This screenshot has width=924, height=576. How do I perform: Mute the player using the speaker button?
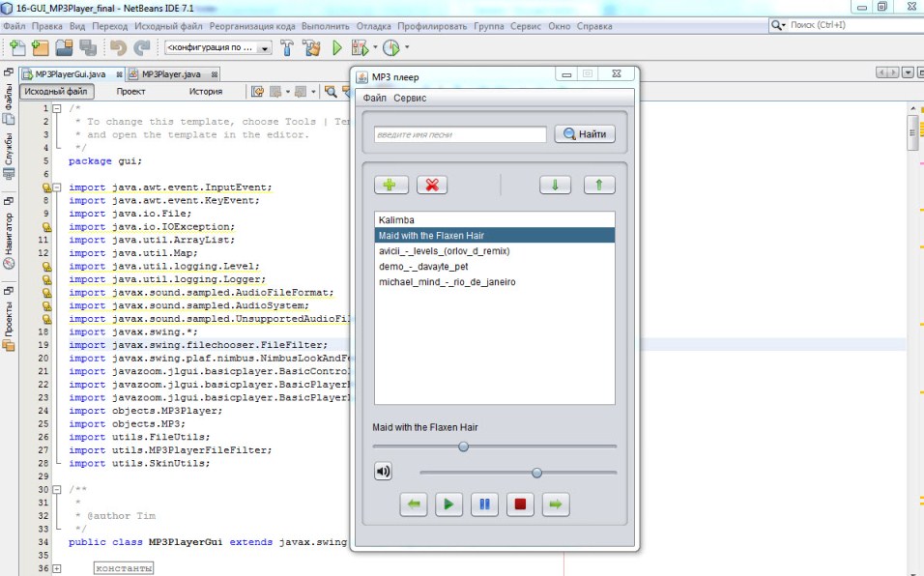click(384, 472)
